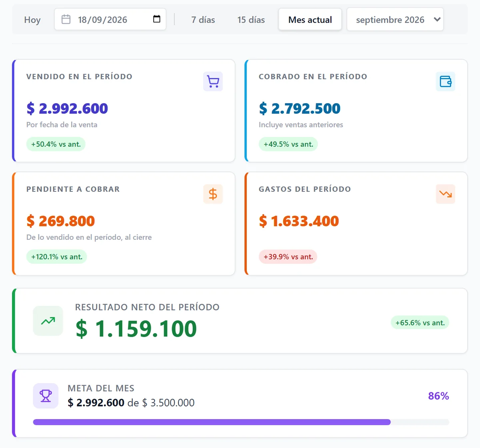Click the trophy icon on Meta del Mes

(x=46, y=396)
